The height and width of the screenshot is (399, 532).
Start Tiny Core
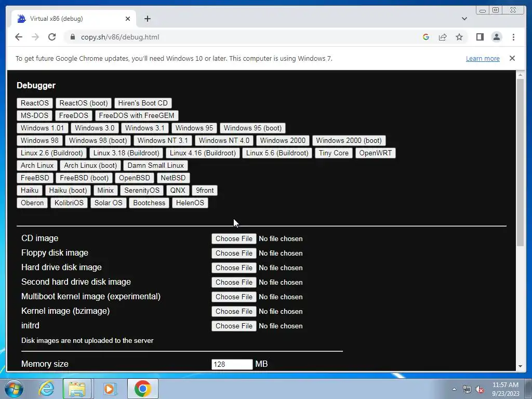[334, 153]
